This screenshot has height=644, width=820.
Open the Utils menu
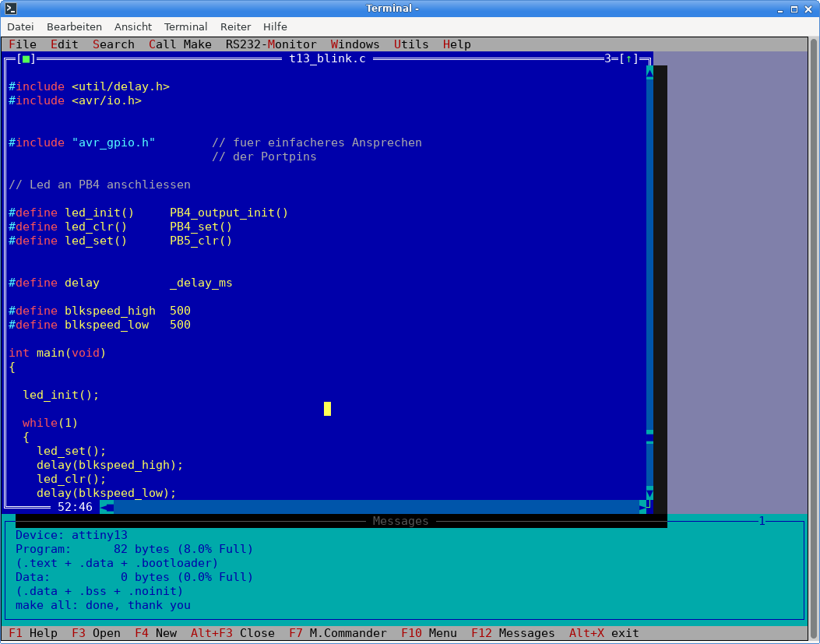coord(411,44)
